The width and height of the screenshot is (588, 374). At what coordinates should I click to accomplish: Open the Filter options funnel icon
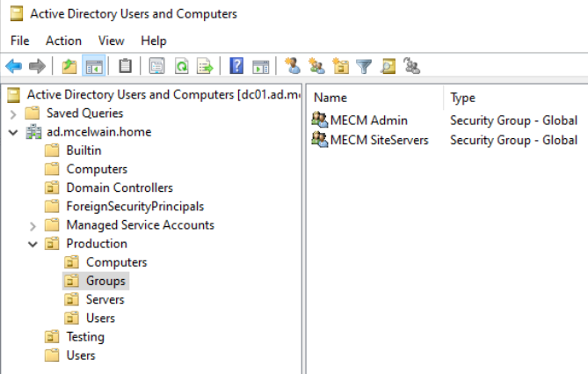(x=364, y=66)
